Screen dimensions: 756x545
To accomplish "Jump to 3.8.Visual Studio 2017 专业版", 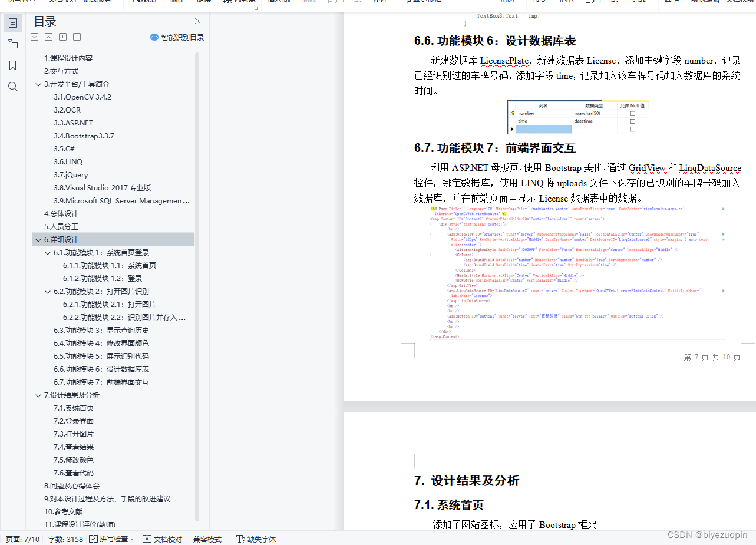I will coord(102,188).
